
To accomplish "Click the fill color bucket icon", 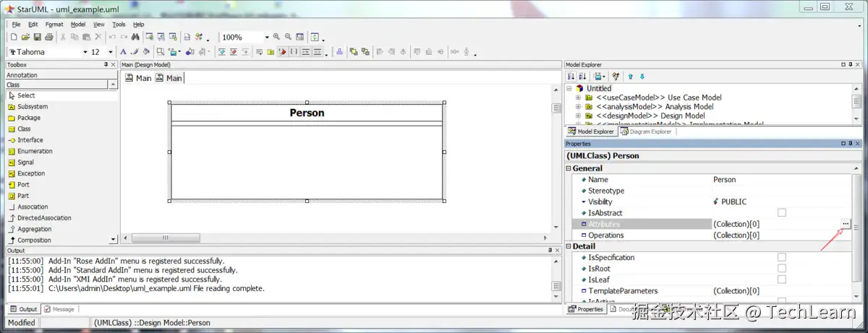I will 145,52.
